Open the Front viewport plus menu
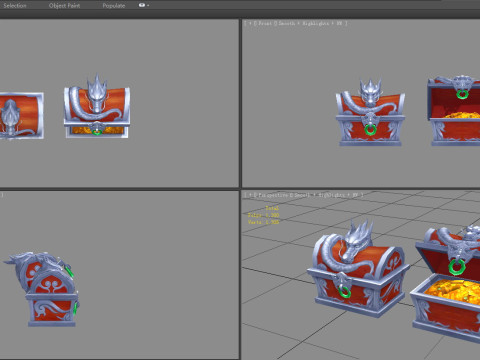The height and width of the screenshot is (360, 480). 250,23
